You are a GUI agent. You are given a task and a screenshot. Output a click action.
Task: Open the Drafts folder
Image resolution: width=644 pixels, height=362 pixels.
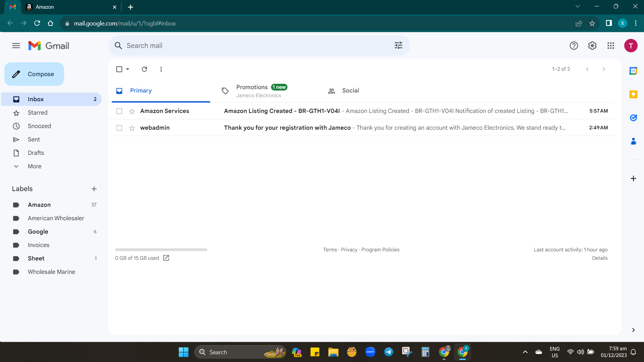pyautogui.click(x=51, y=153)
